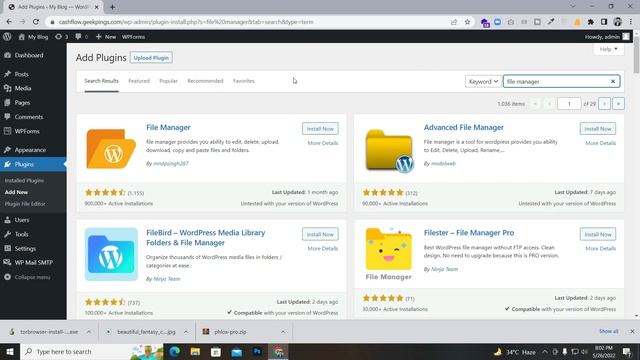
Task: Go to Dashboard in the sidebar
Action: 29,55
